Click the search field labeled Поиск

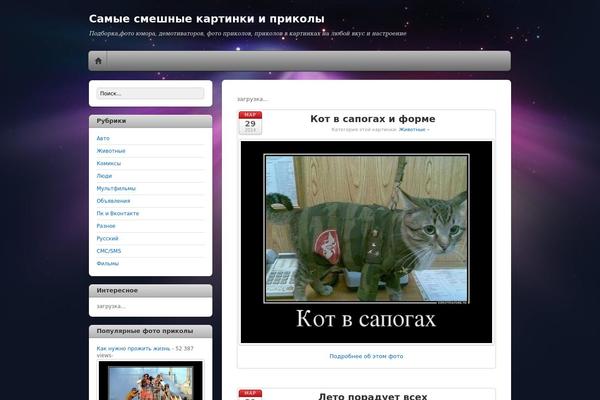click(x=150, y=93)
